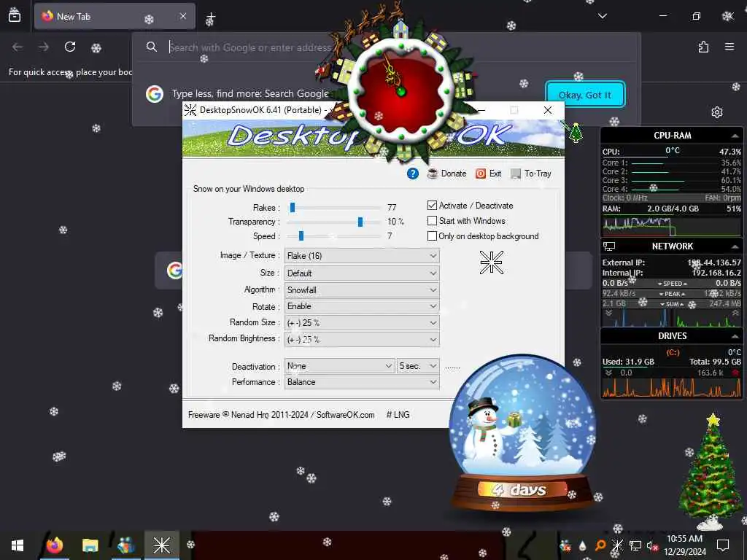747x560 pixels.
Task: Go back in Firefox browser
Action: click(x=18, y=47)
